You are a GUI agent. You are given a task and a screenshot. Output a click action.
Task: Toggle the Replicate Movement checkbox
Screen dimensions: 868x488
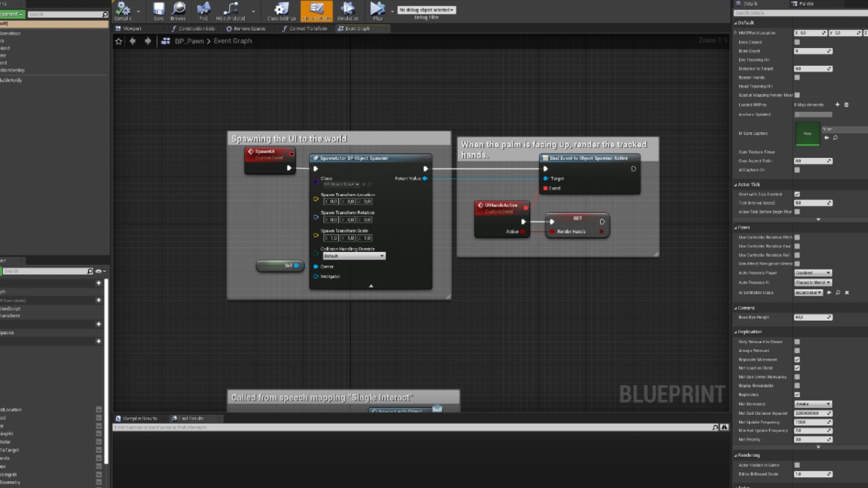[797, 359]
